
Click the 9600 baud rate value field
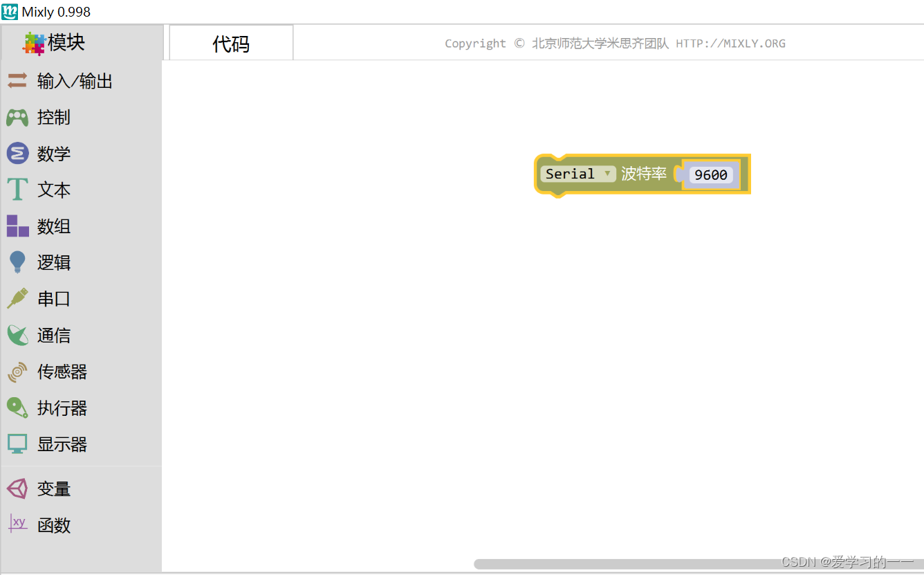[x=711, y=175]
